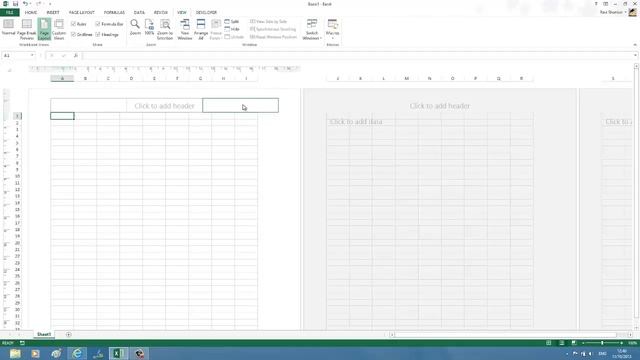
Task: Toggle the Ruler checkbox
Action: [x=78, y=24]
